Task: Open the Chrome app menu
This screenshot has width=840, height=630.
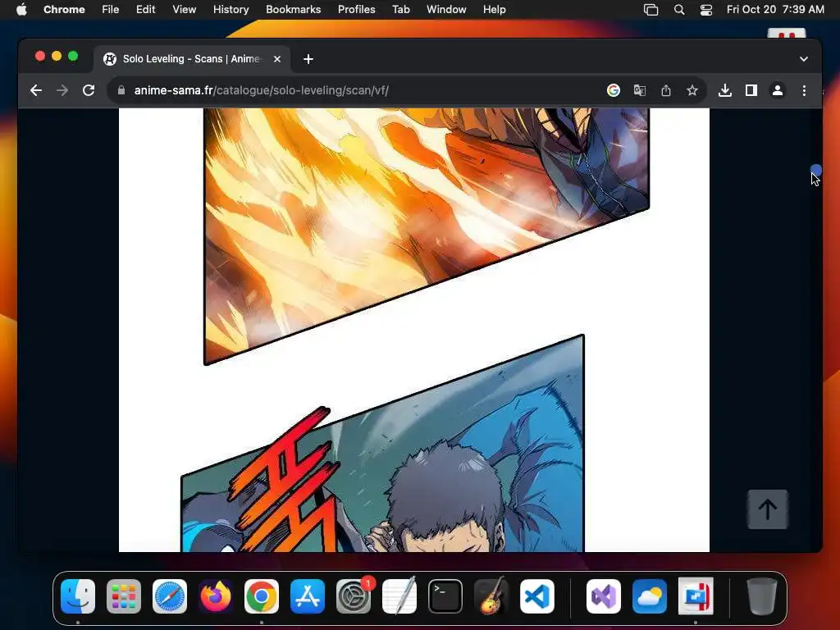Action: point(64,10)
